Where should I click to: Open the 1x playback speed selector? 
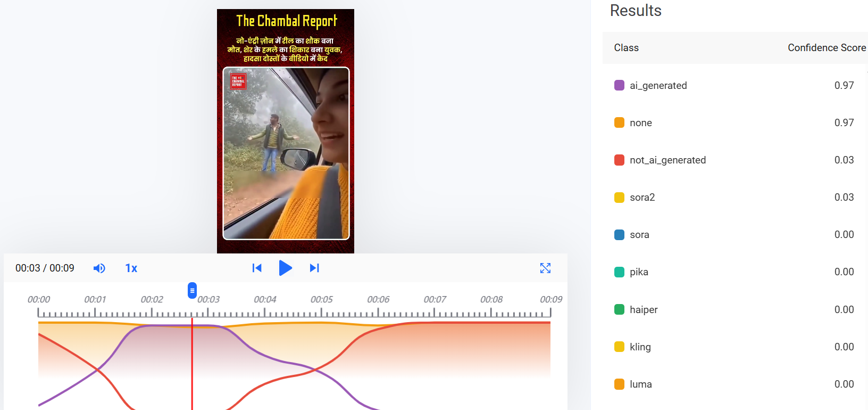[131, 268]
